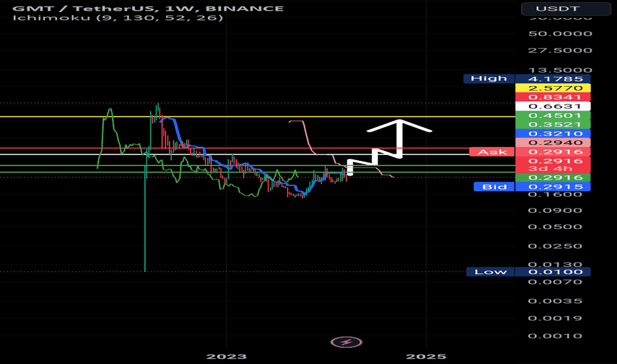Click the 0.0035 price scale value
Image resolution: width=617 pixels, height=364 pixels.
coord(555,301)
